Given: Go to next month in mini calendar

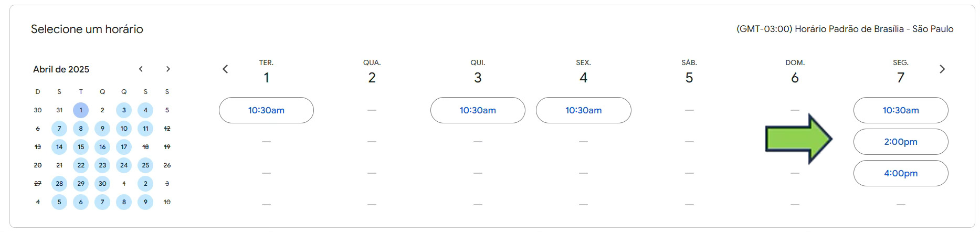Looking at the screenshot, I should click(168, 69).
